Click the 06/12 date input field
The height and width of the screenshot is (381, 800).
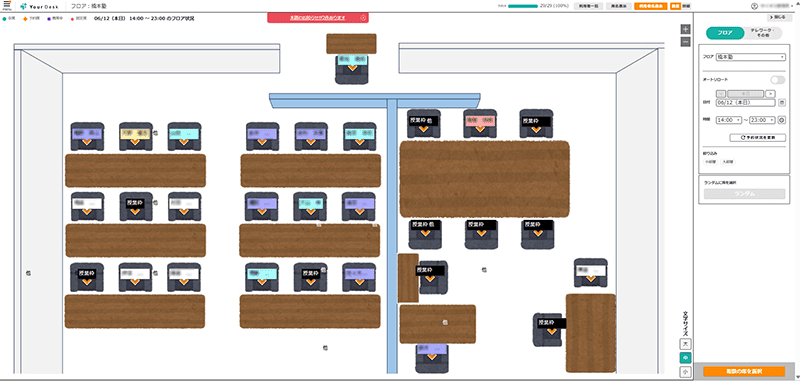click(x=745, y=103)
